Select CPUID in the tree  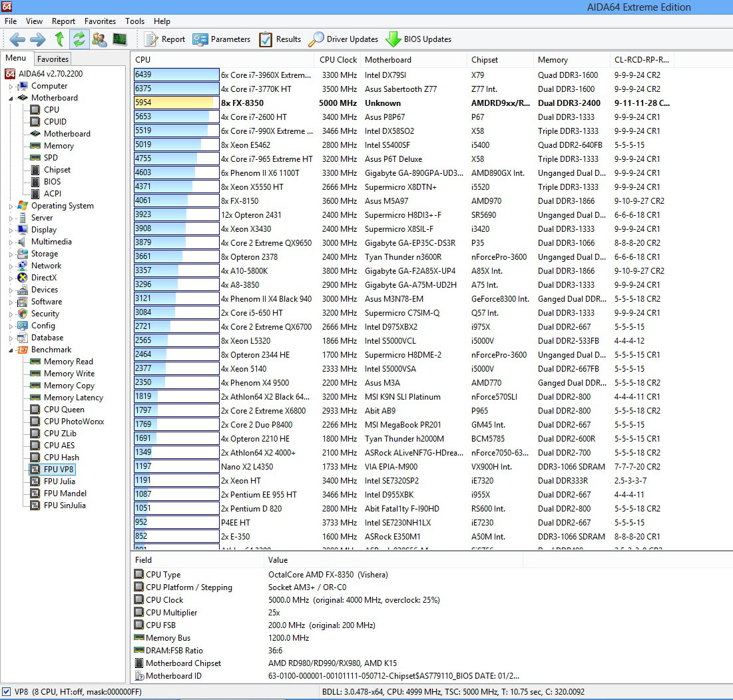pyautogui.click(x=49, y=122)
